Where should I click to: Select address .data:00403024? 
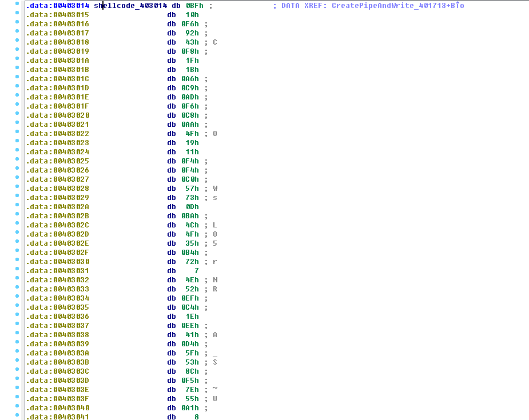click(x=58, y=152)
